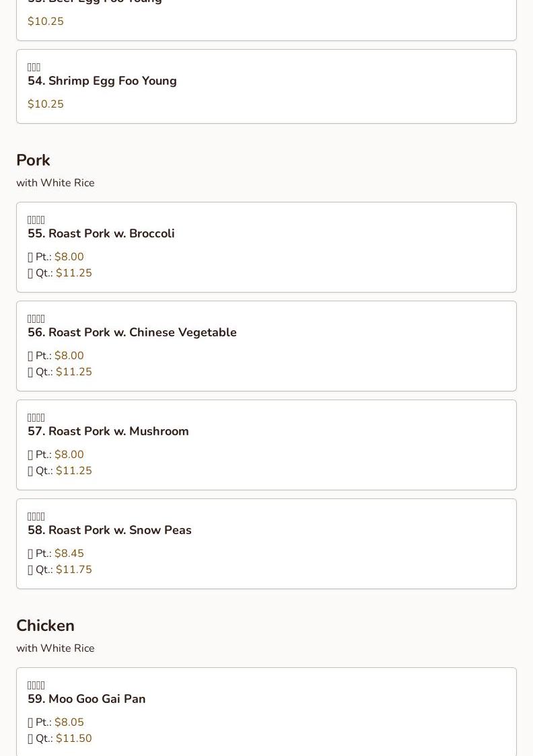533x756 pixels.
Task: Click the $10.25 Shrimp Egg Foo Young price
Action: [46, 104]
